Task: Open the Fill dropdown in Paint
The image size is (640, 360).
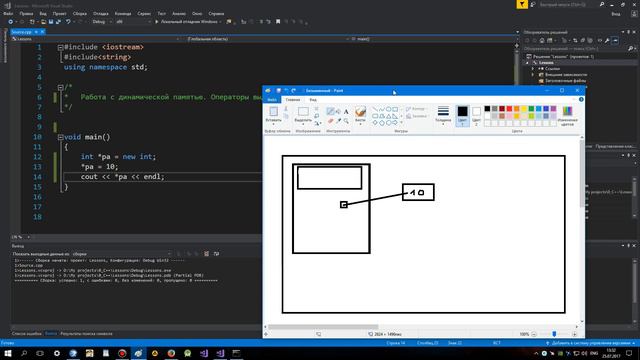Action: [x=417, y=116]
